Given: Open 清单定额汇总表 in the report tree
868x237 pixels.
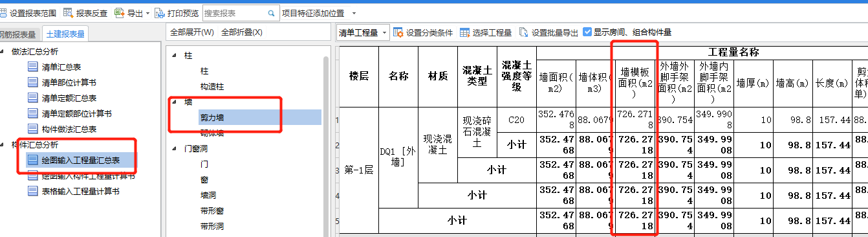Looking at the screenshot, I should pyautogui.click(x=69, y=98).
